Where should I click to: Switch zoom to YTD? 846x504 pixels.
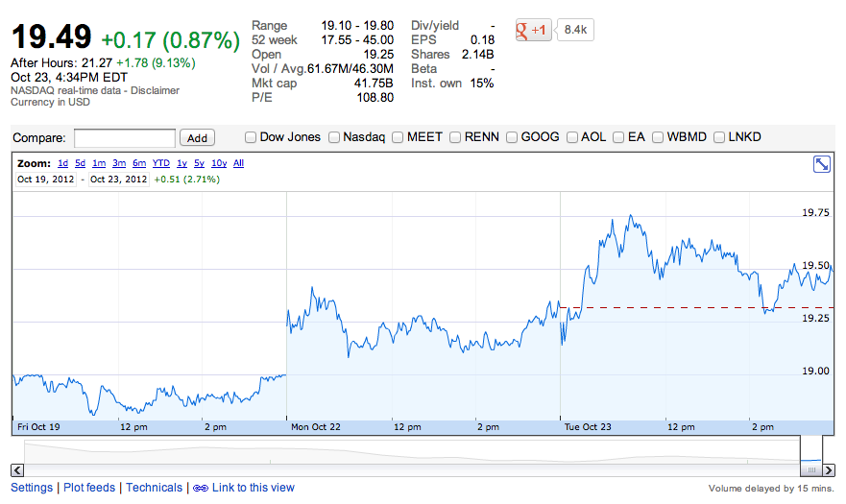pos(160,163)
